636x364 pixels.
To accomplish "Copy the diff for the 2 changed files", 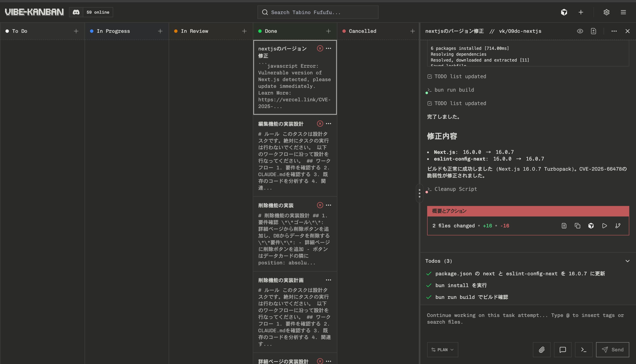I will (578, 226).
